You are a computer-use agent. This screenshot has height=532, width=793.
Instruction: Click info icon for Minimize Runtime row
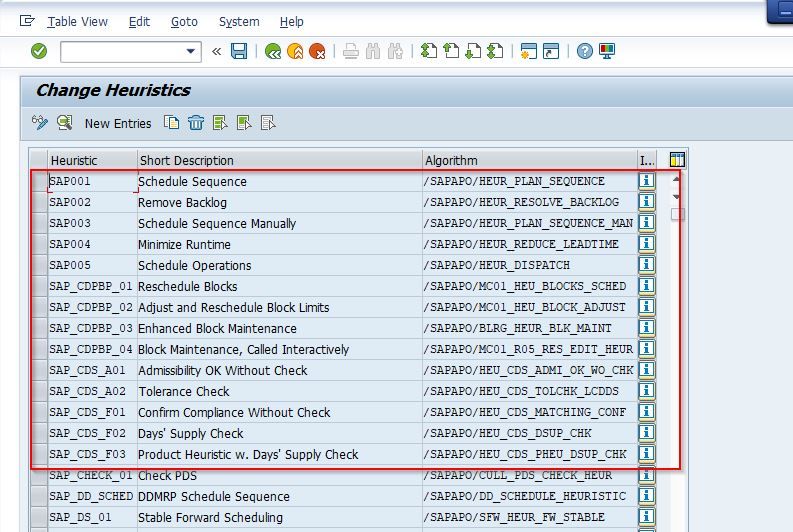pos(646,244)
